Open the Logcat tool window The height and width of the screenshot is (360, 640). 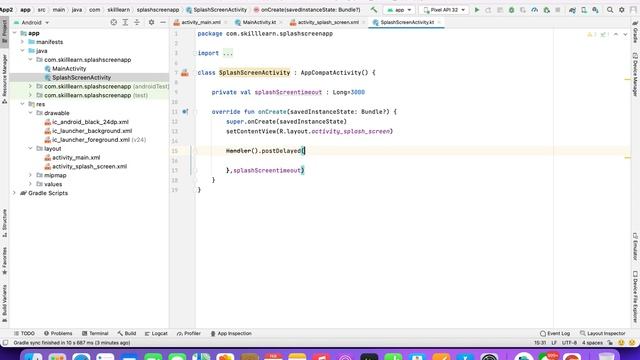coord(156,333)
